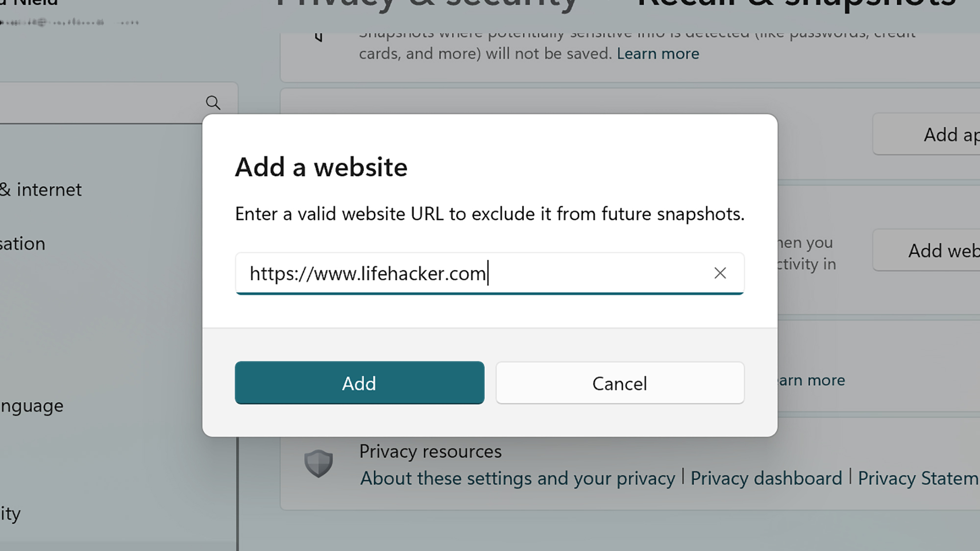Open the Privacy dashboard link
980x551 pixels.
(766, 478)
